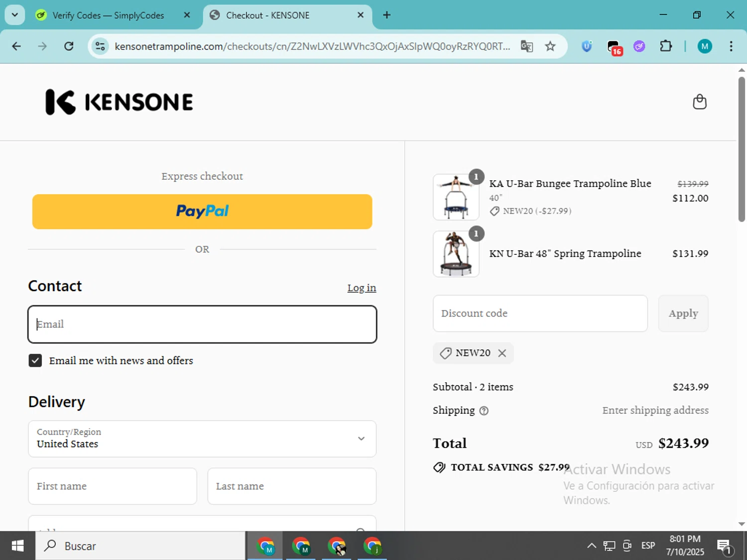The height and width of the screenshot is (560, 747).
Task: Click the translate page icon
Action: pos(526,46)
